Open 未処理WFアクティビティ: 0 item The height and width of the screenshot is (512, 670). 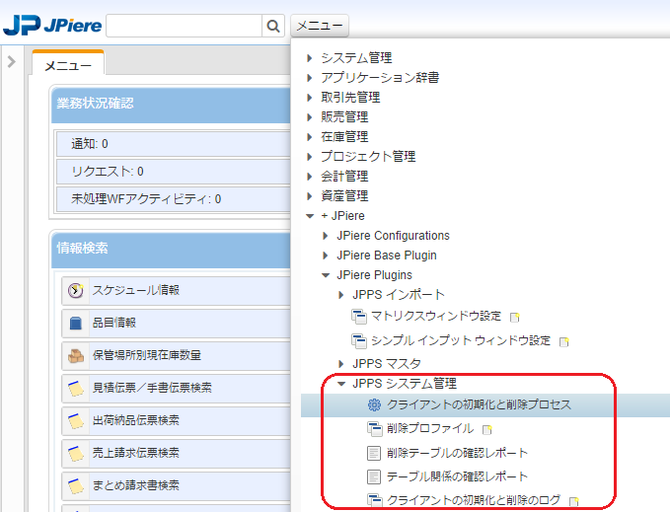point(173,199)
